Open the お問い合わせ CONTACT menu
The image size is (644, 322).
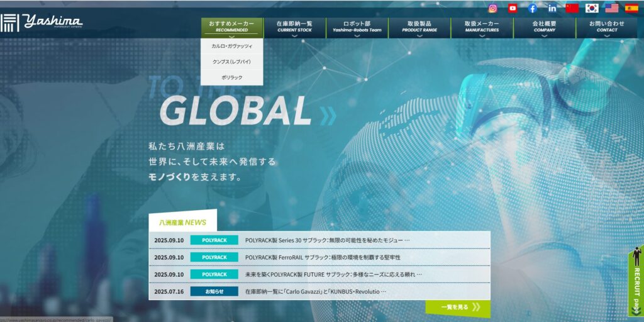point(607,28)
